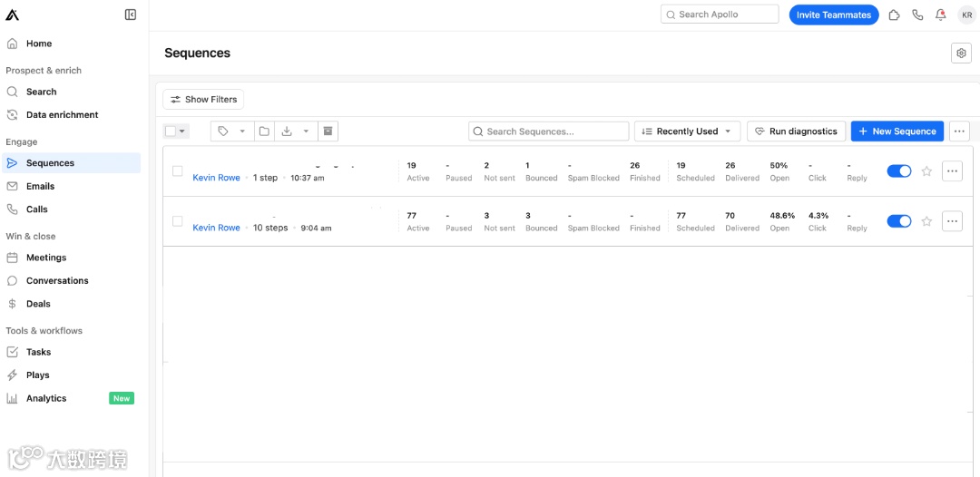Star the 1 step sequence
This screenshot has width=980, height=477.
tap(926, 171)
